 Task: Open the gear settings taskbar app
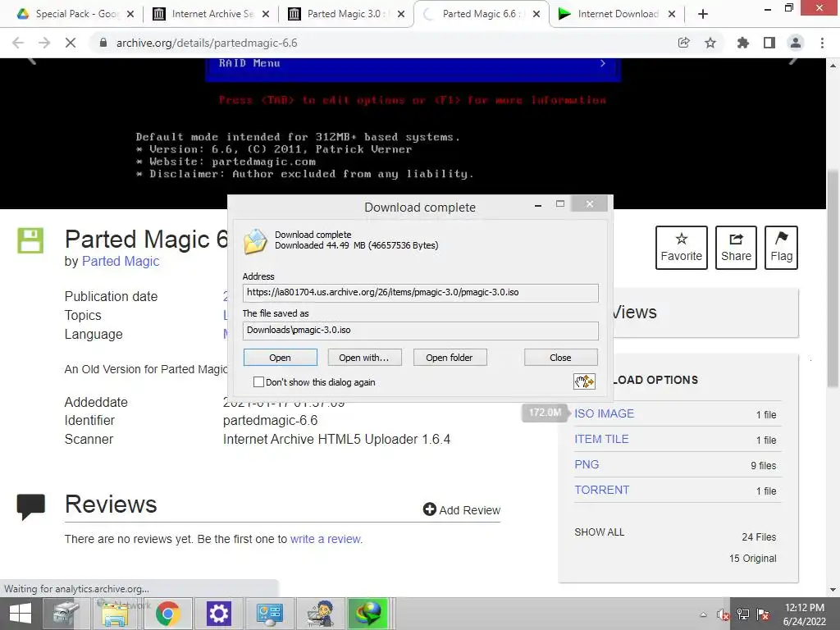pos(218,614)
